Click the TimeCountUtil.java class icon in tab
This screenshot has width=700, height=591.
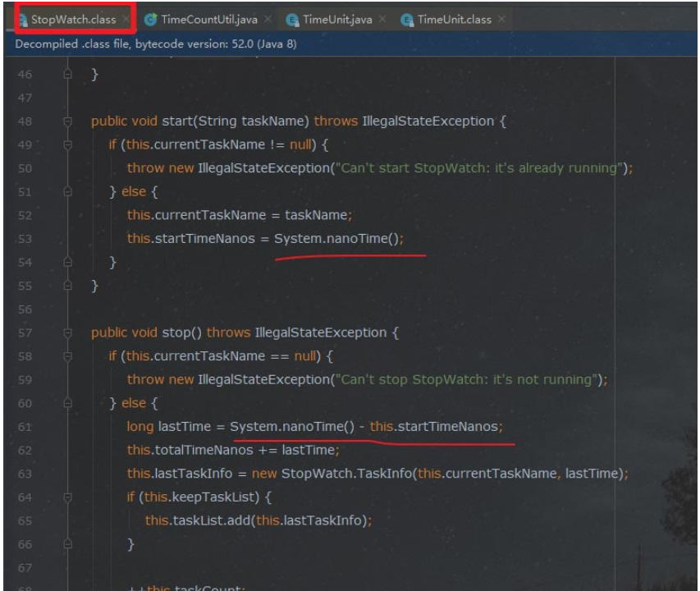pos(150,19)
